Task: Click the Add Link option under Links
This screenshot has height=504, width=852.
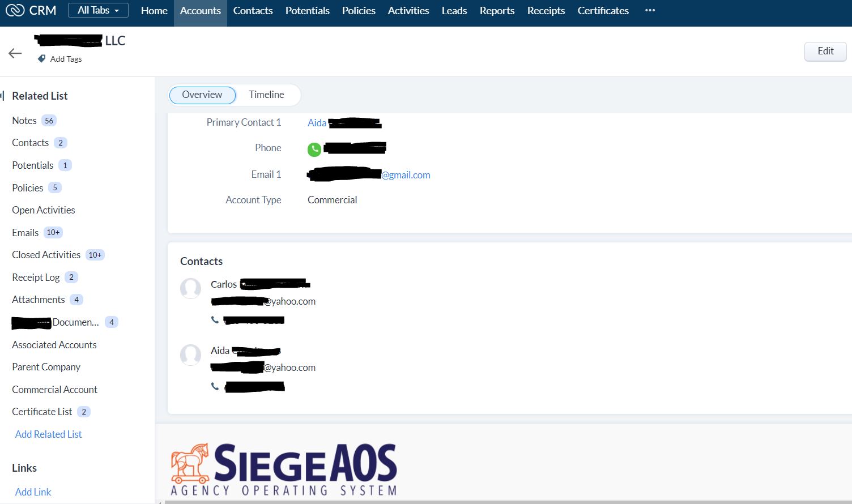Action: pyautogui.click(x=33, y=492)
